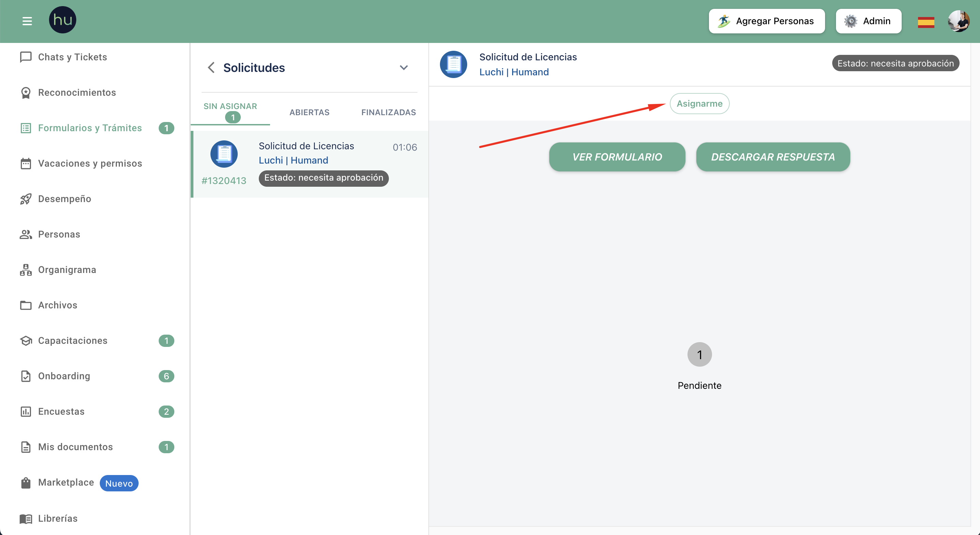980x535 pixels.
Task: Click the Encuestas chart icon
Action: (x=26, y=411)
